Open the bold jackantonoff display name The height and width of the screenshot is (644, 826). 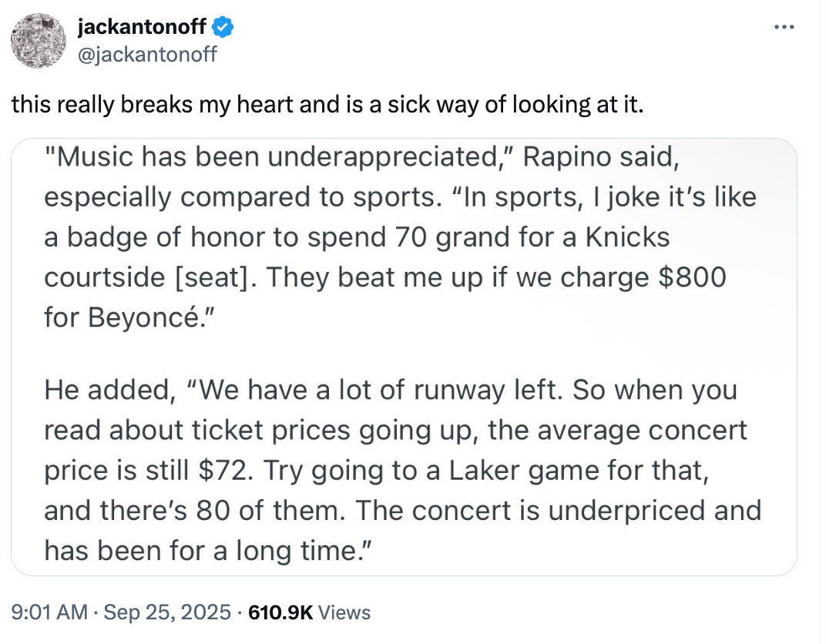[143, 29]
